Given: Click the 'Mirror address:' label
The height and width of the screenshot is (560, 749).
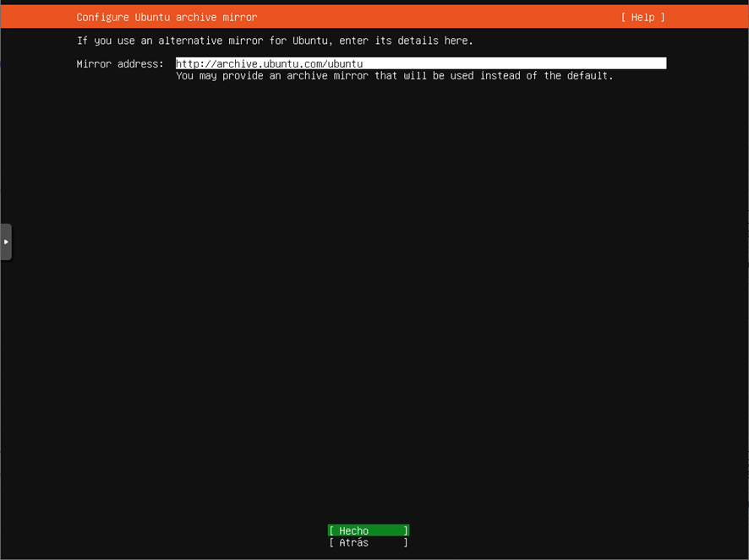Looking at the screenshot, I should click(120, 64).
